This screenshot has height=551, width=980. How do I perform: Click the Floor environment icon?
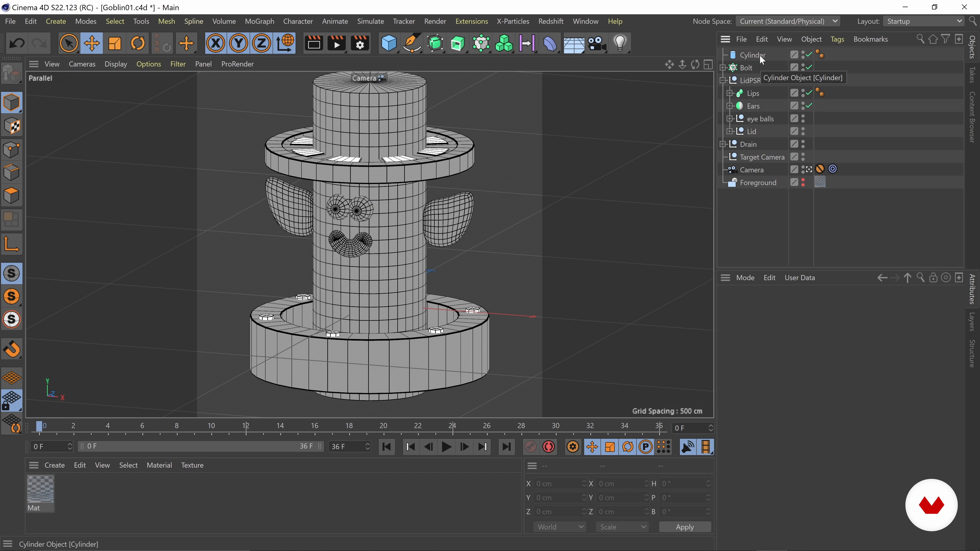574,43
